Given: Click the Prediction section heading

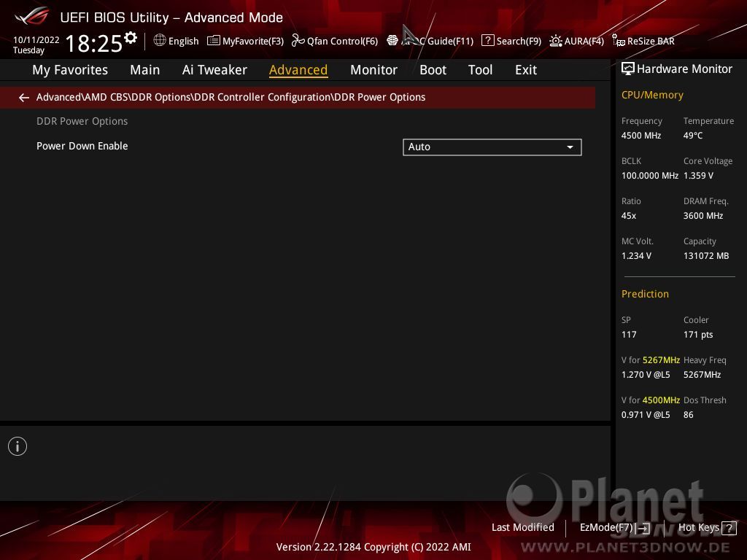Looking at the screenshot, I should point(645,295).
